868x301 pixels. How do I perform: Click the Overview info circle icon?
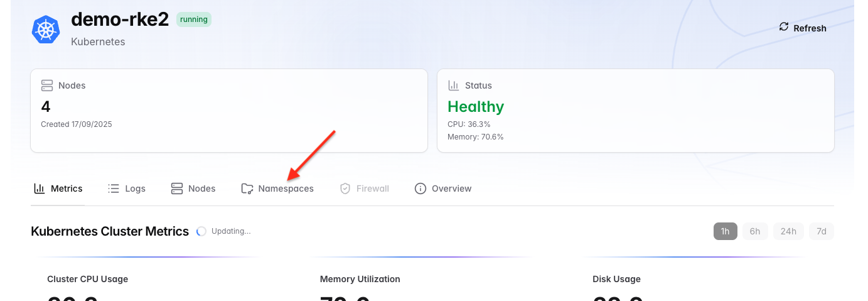421,189
